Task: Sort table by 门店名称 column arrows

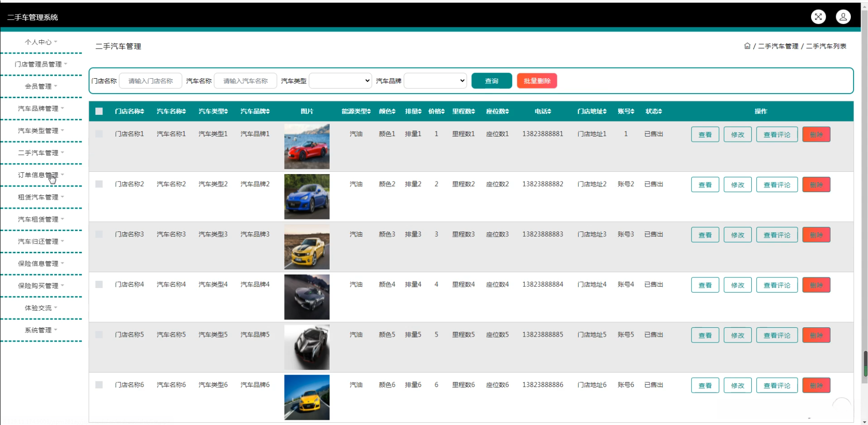Action: click(x=143, y=112)
